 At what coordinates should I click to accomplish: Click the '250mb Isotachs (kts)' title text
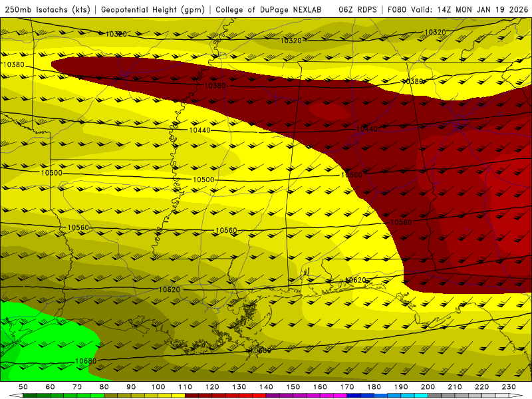tap(47, 10)
